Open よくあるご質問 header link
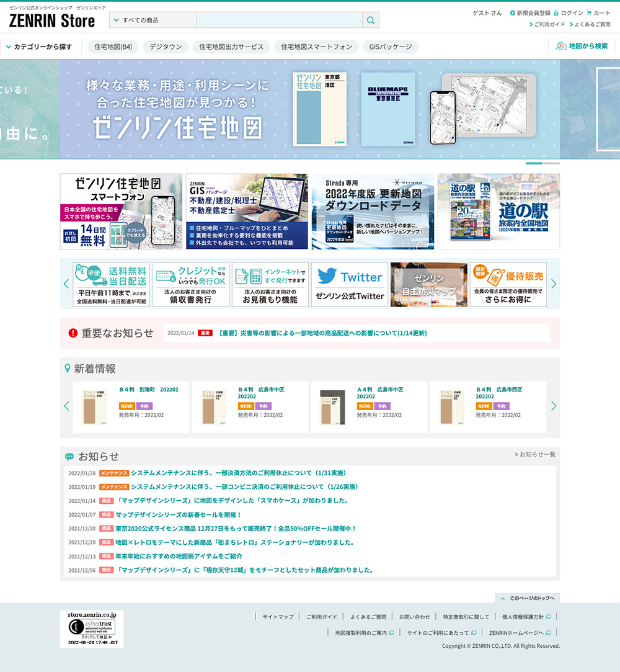620x672 pixels. point(590,24)
